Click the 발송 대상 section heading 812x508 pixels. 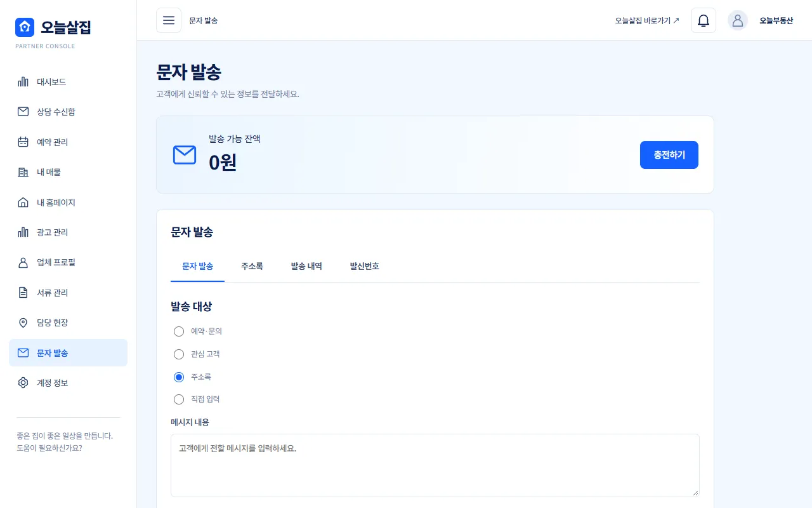[192, 307]
